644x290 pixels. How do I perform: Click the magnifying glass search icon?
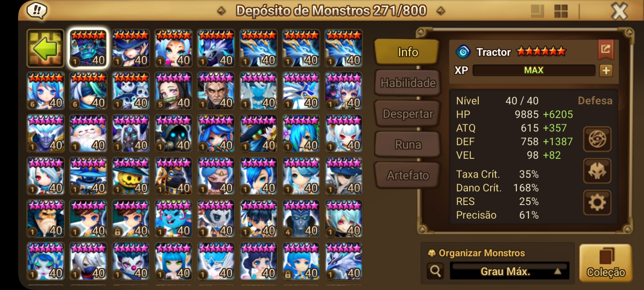tap(436, 271)
